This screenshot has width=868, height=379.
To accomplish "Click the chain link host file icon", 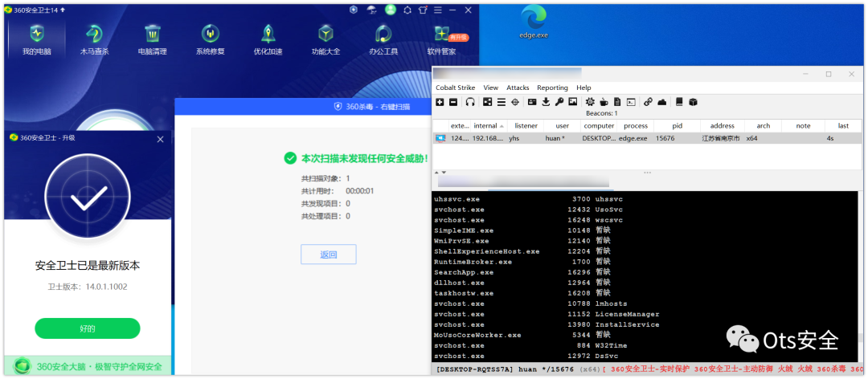I will point(649,102).
